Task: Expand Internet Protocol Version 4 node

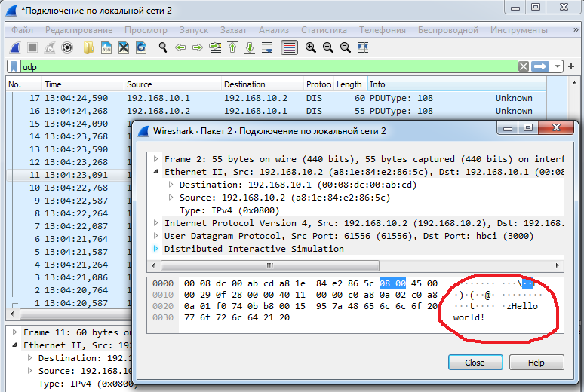Action: pyautogui.click(x=156, y=223)
